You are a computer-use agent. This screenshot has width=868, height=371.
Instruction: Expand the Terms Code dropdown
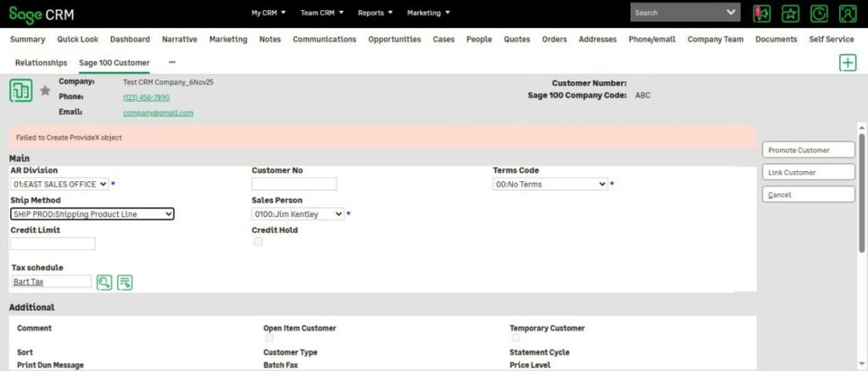click(x=550, y=184)
